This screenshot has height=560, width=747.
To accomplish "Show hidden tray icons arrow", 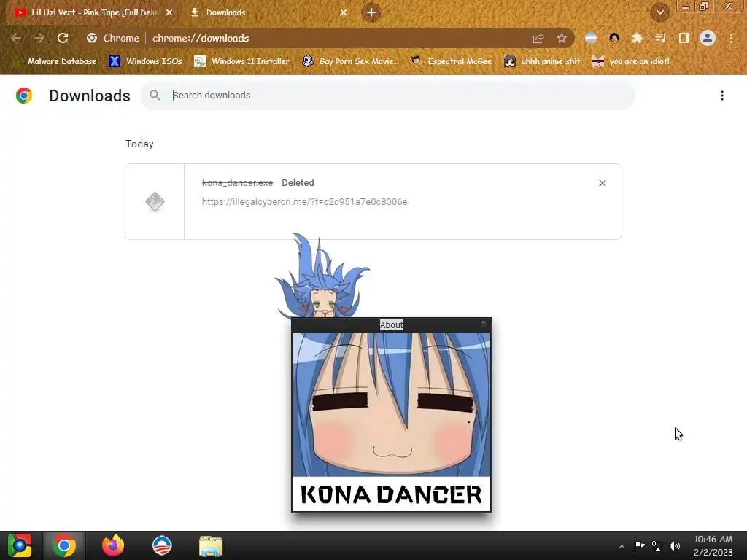I will [x=622, y=546].
